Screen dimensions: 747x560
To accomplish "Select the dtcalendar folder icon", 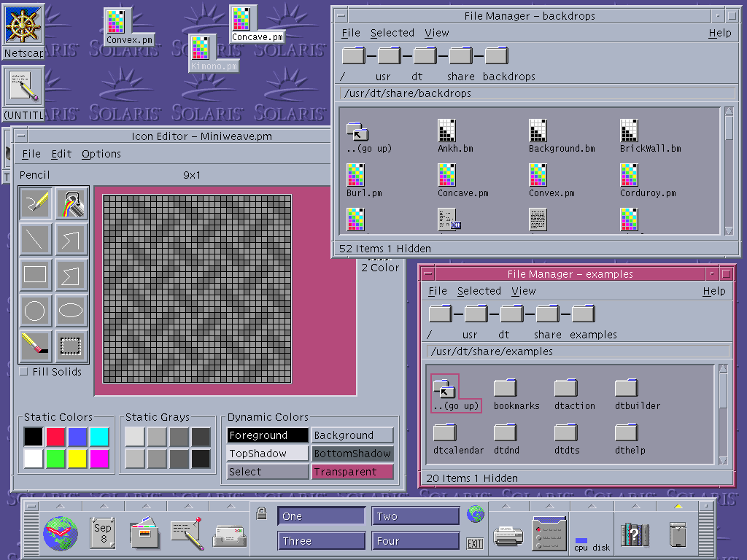I will click(445, 432).
